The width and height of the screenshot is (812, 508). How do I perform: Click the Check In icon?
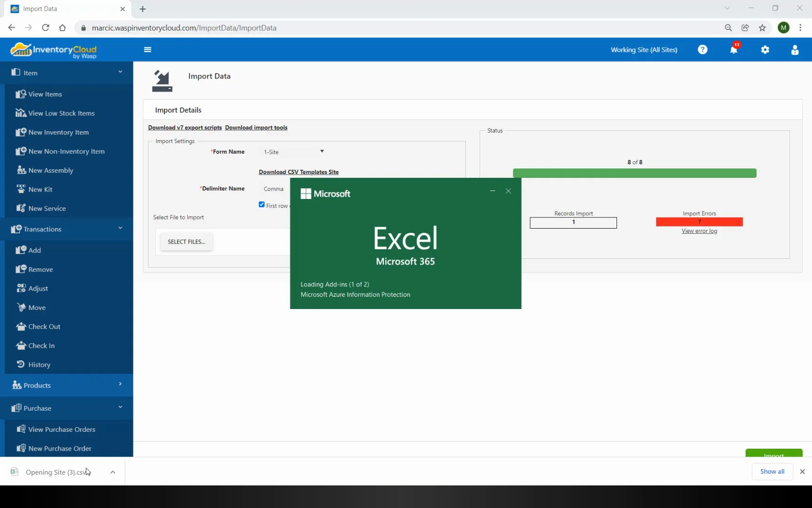point(21,345)
